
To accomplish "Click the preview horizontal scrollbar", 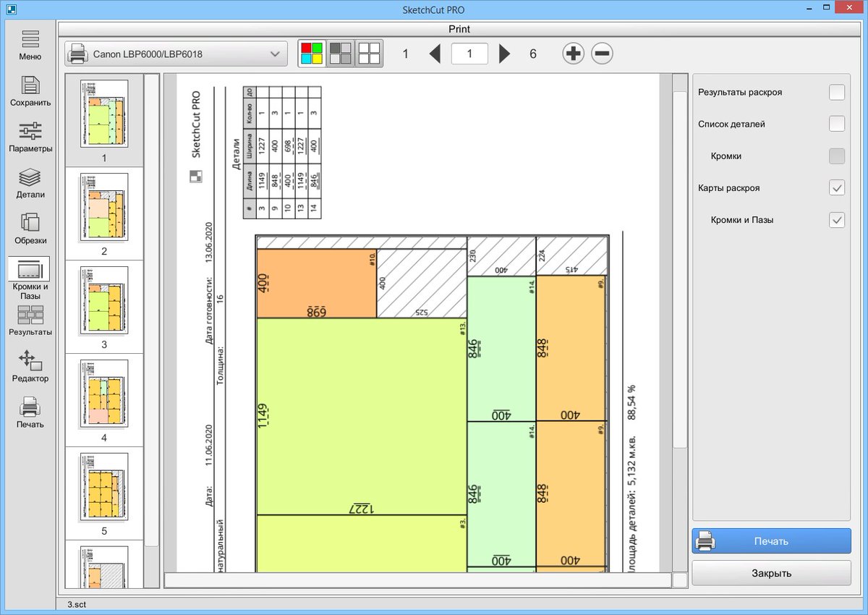I will tap(417, 580).
